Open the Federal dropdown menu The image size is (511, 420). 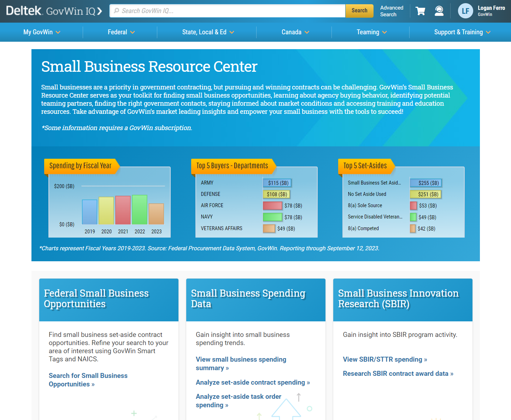tap(121, 32)
